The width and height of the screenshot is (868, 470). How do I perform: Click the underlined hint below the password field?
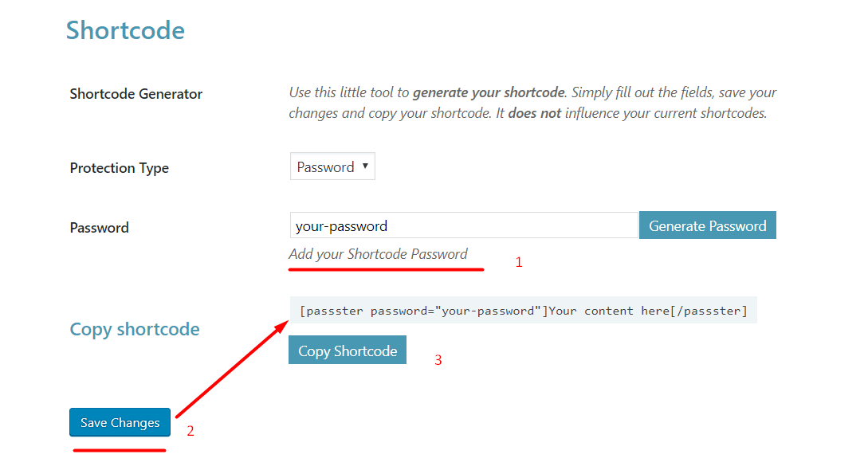pyautogui.click(x=377, y=253)
